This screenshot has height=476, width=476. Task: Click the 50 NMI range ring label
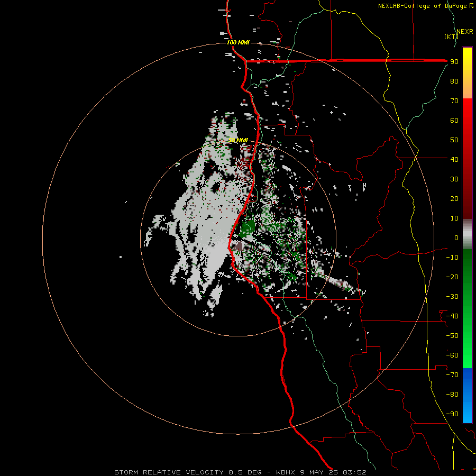pos(238,140)
